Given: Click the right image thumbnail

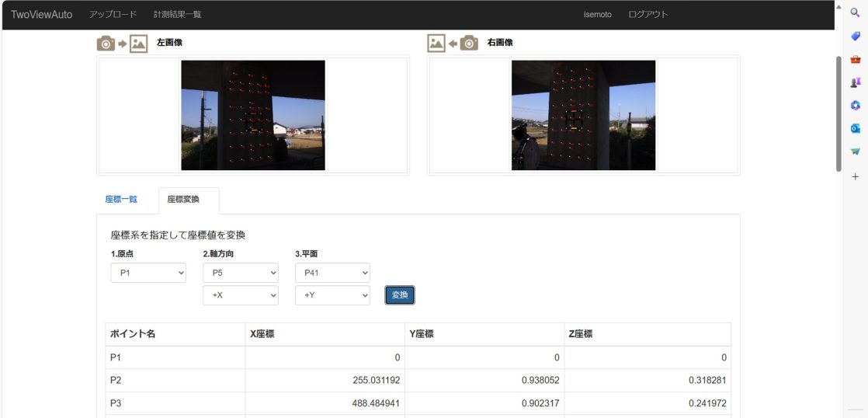Looking at the screenshot, I should pyautogui.click(x=584, y=115).
